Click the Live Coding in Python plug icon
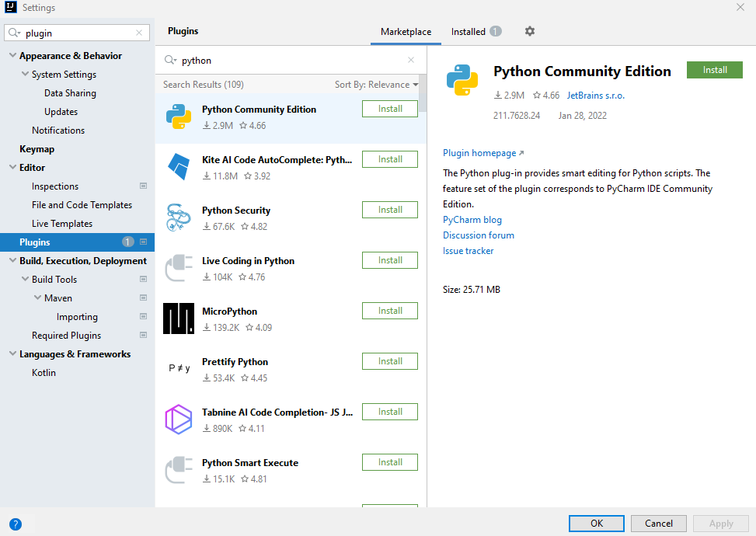This screenshot has width=756, height=536. point(178,268)
